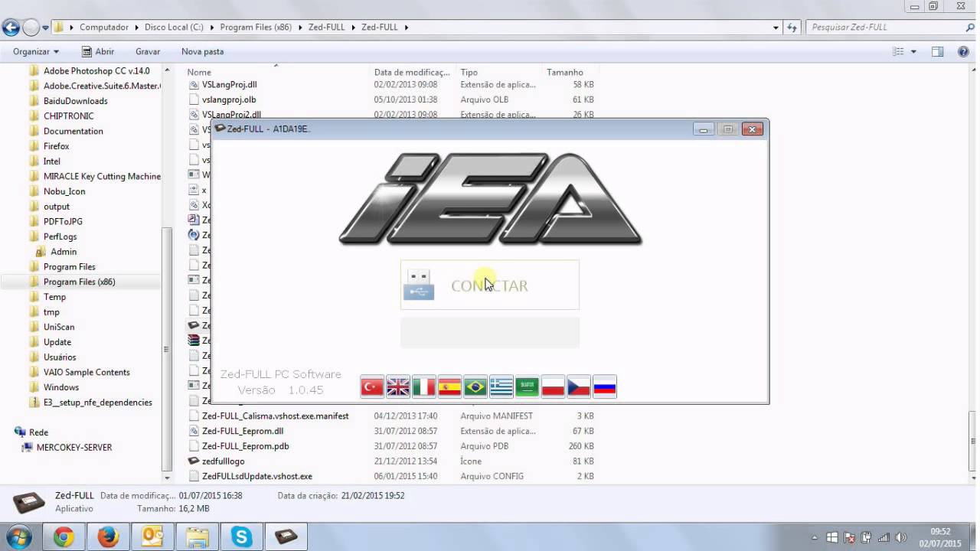Change view with the Explorer view icon
The image size is (980, 551).
[899, 51]
